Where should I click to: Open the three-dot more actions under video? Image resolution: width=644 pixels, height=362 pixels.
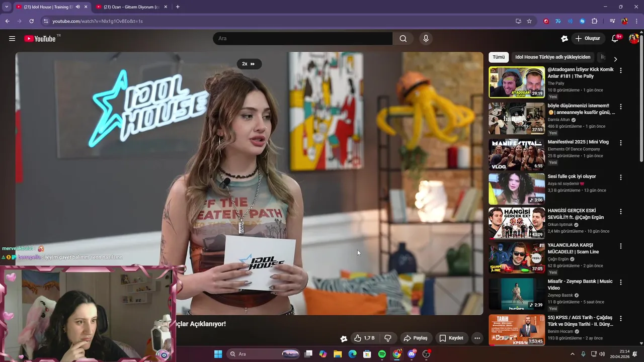click(x=477, y=338)
